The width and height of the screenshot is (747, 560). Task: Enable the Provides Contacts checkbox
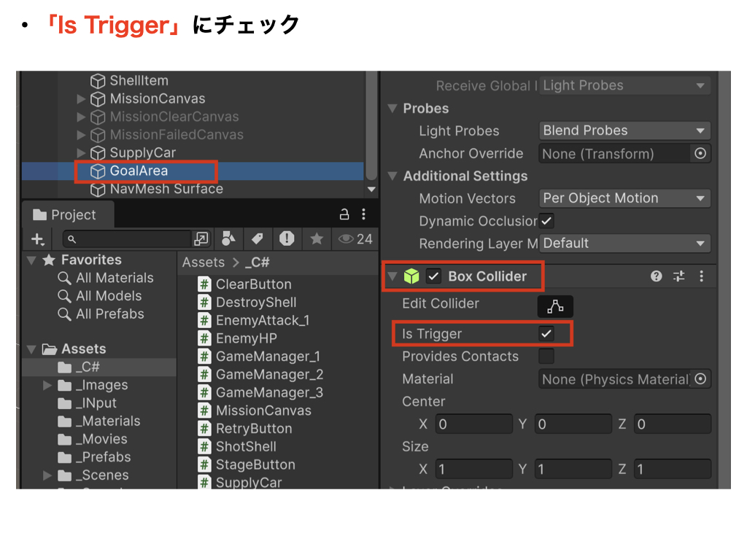point(546,357)
